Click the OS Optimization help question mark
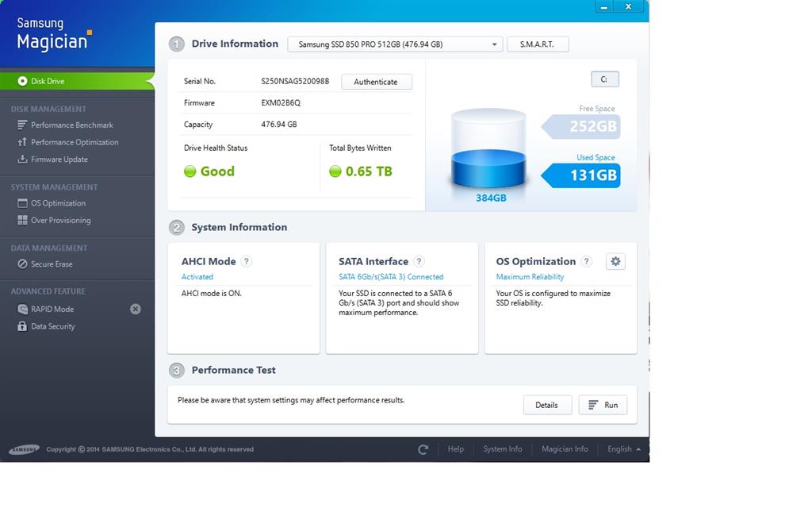 tap(586, 261)
